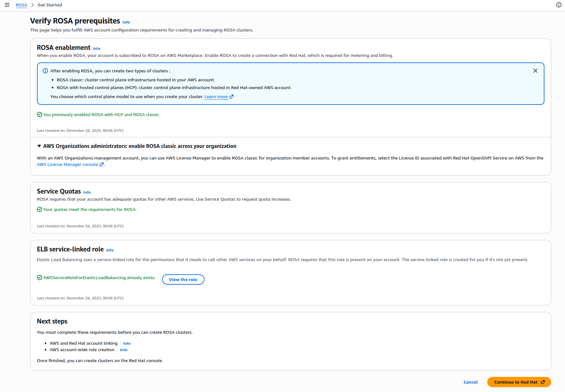Viewport: 565px width, 392px height.
Task: Dismiss the cluster types info banner
Action: click(535, 70)
